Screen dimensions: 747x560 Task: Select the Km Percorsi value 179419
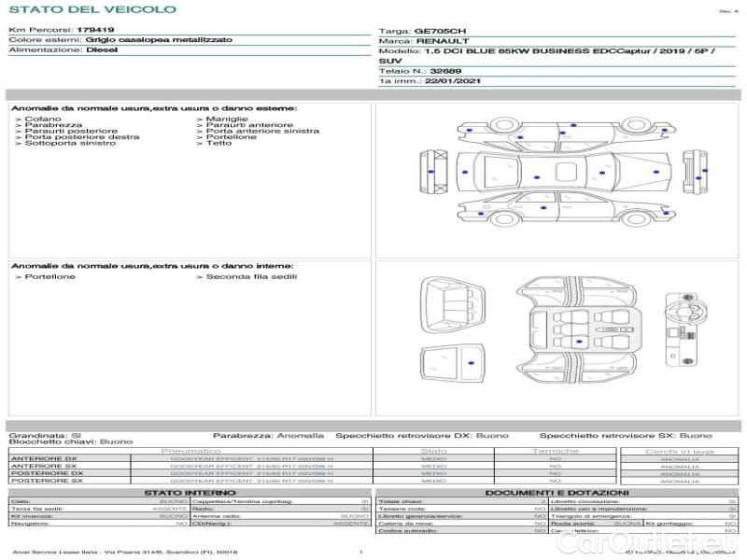[95, 30]
